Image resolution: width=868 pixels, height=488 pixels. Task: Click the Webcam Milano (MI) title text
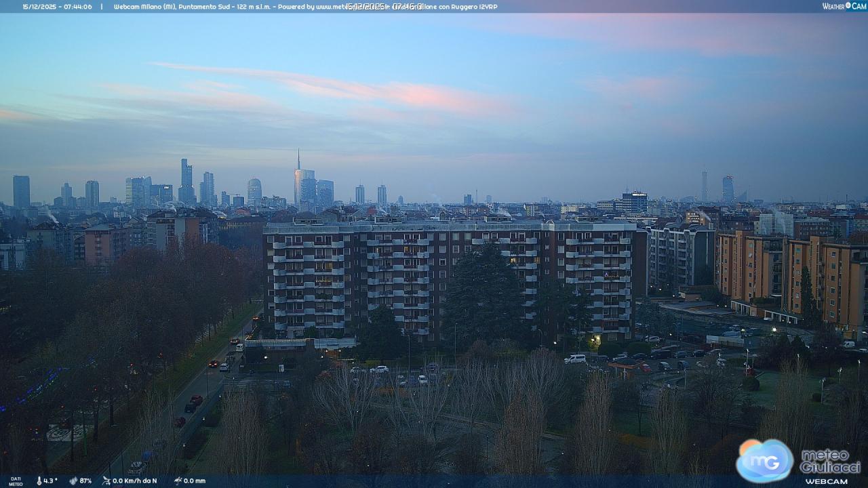point(143,6)
